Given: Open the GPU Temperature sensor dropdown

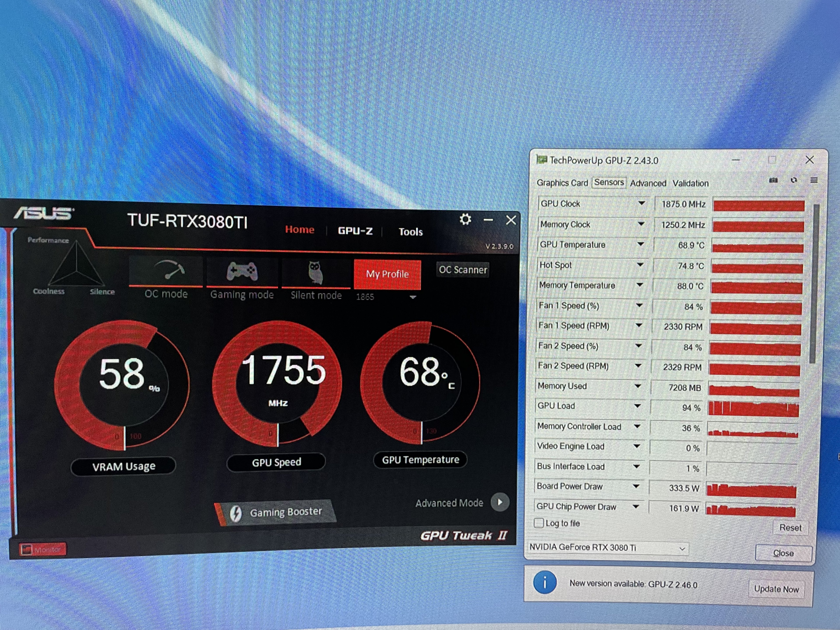Looking at the screenshot, I should pyautogui.click(x=641, y=244).
